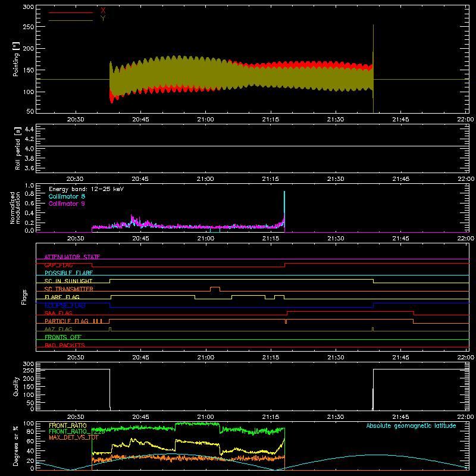Click the red X legend line
Image resolution: width=476 pixels, height=476 pixels.
(x=71, y=12)
